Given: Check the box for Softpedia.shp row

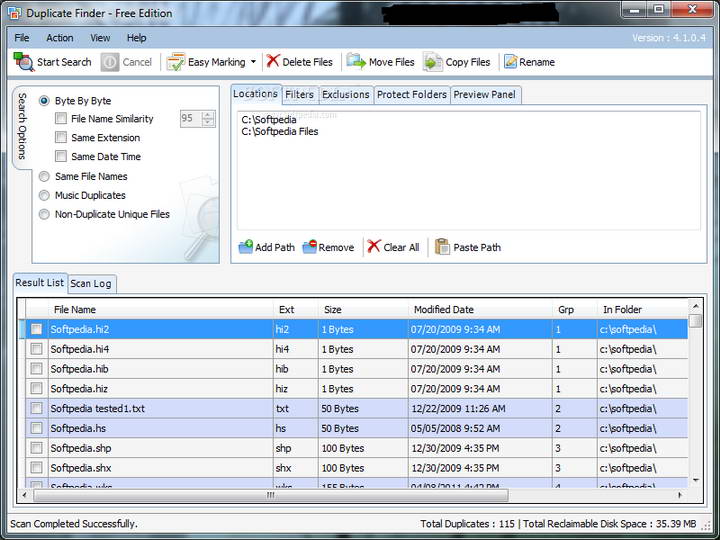Looking at the screenshot, I should point(36,448).
